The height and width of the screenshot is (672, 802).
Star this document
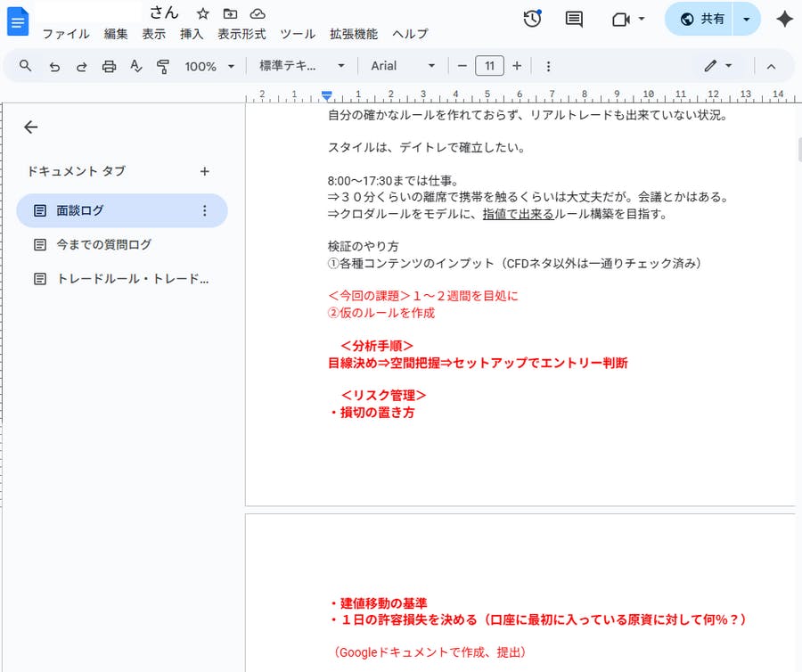click(203, 13)
